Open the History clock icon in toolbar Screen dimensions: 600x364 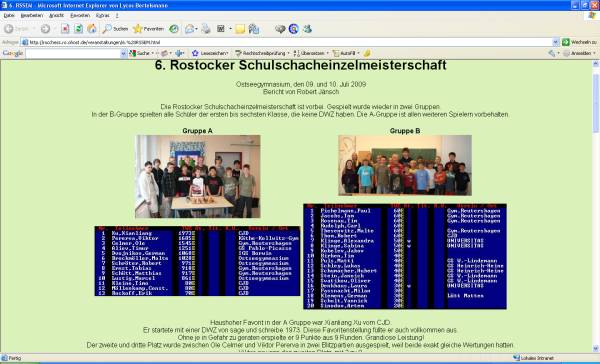point(174,29)
